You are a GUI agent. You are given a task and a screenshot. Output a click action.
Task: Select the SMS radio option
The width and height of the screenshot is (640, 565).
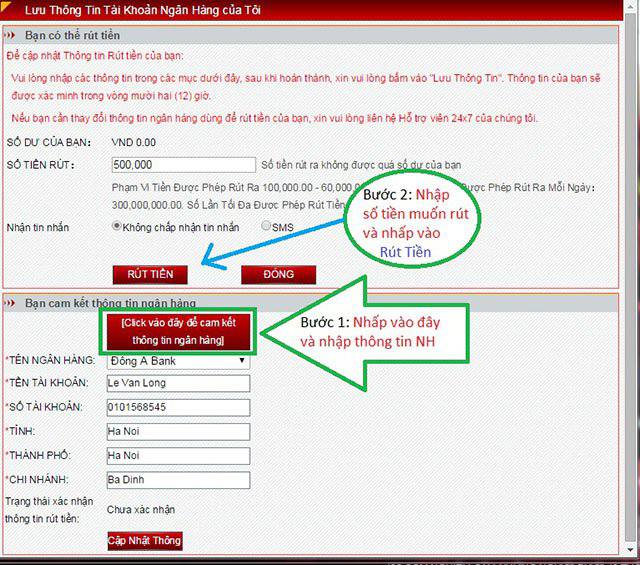tap(266, 225)
